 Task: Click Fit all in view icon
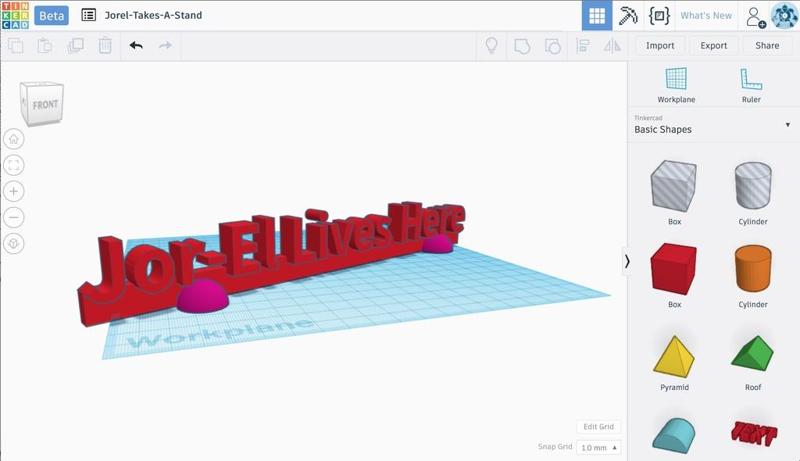tap(14, 165)
